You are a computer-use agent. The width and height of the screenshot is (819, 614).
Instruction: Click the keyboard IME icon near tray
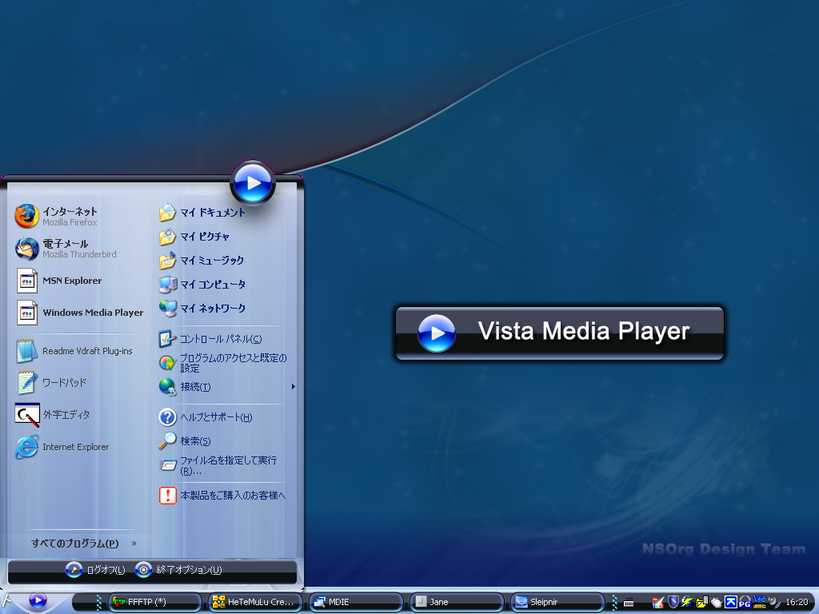click(629, 603)
